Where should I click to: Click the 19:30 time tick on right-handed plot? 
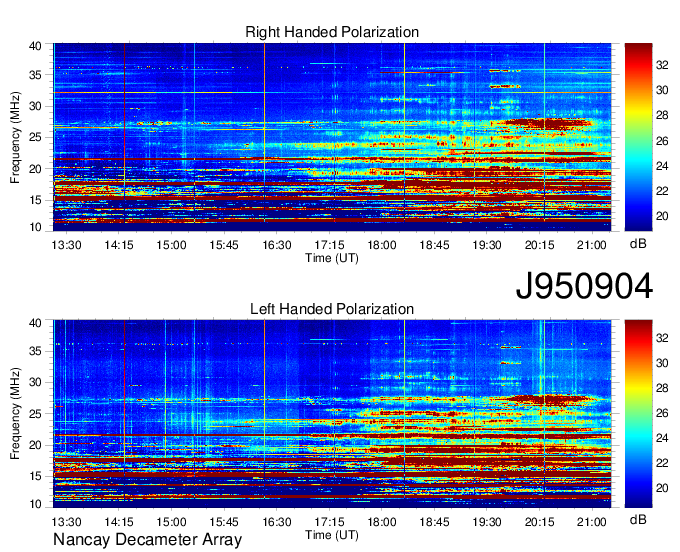coord(487,245)
